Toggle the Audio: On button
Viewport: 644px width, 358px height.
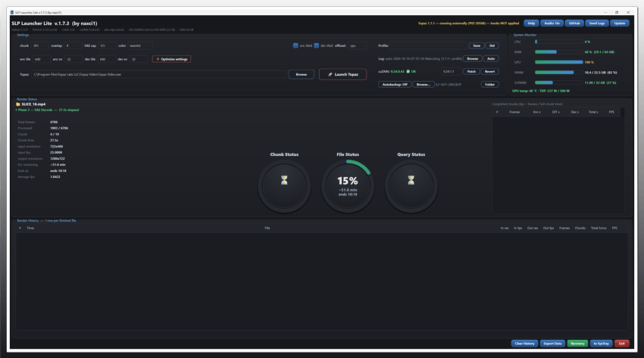tap(552, 23)
